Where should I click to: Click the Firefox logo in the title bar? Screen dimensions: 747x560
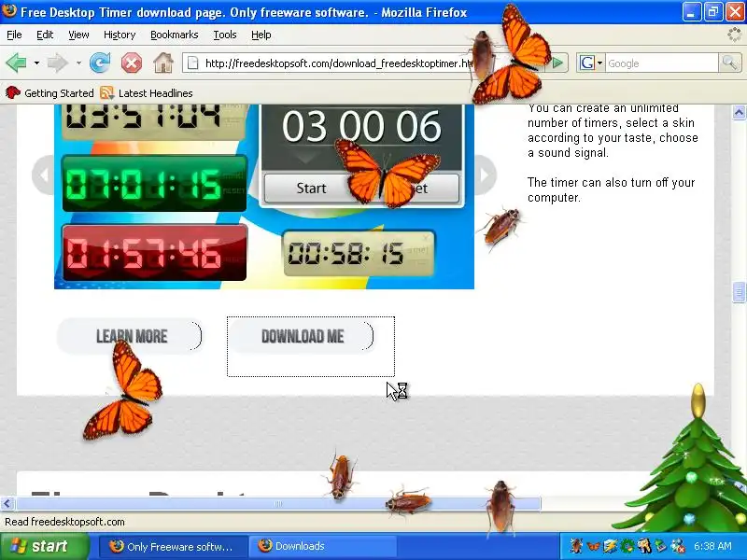point(9,11)
